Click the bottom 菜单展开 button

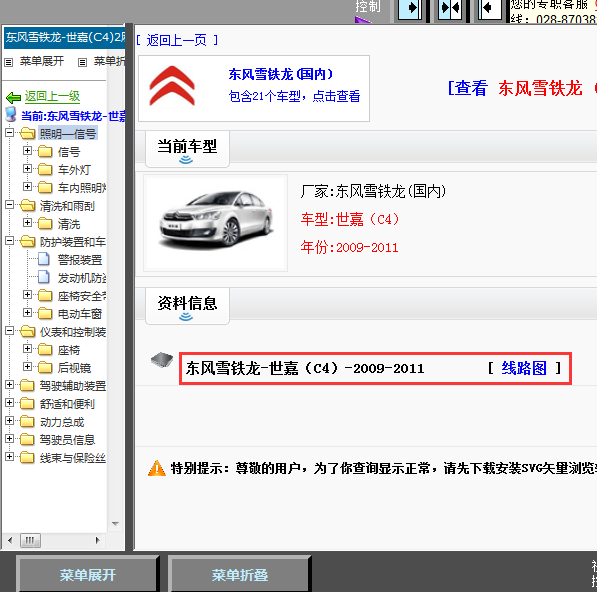click(x=88, y=574)
